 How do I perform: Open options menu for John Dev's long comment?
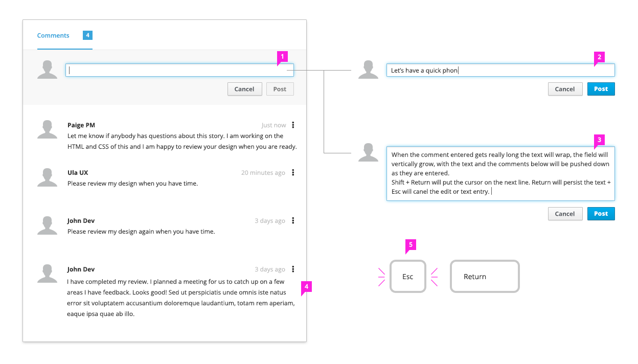(293, 269)
